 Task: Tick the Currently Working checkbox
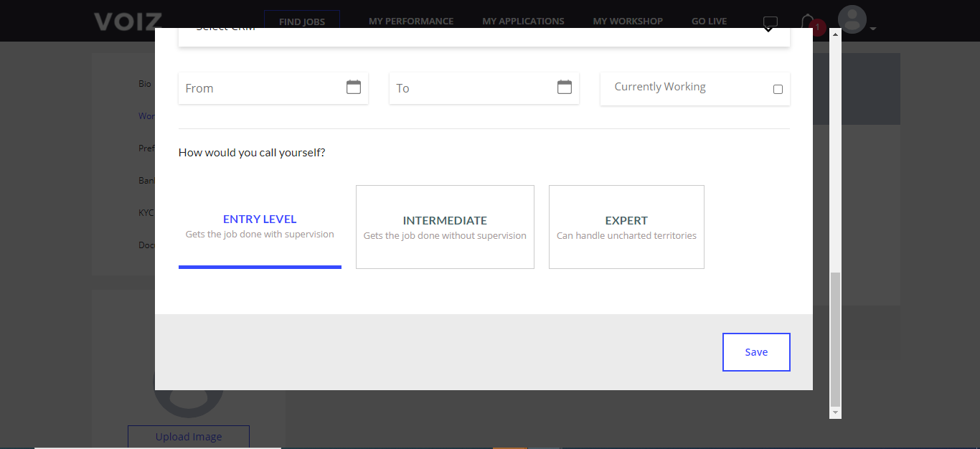pyautogui.click(x=778, y=90)
